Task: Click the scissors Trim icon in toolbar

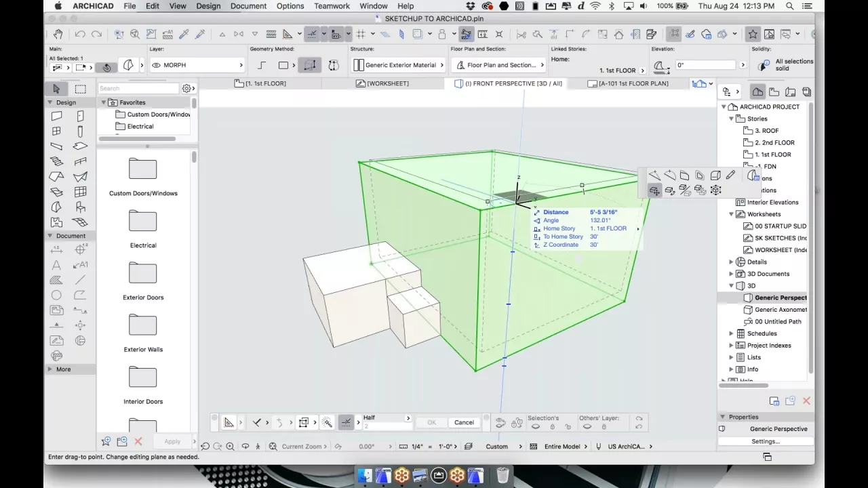Action: tap(521, 34)
